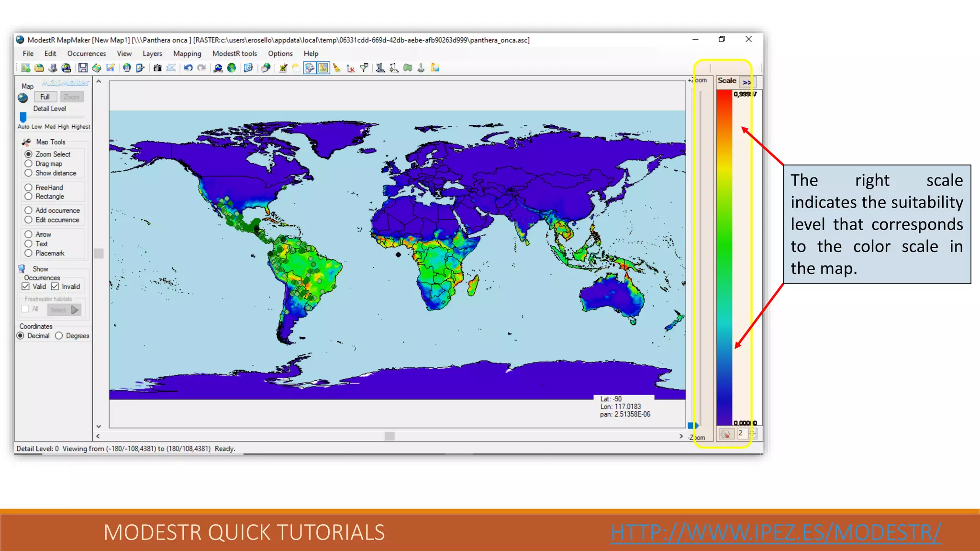Move the Detail Level slider handle

coord(23,117)
